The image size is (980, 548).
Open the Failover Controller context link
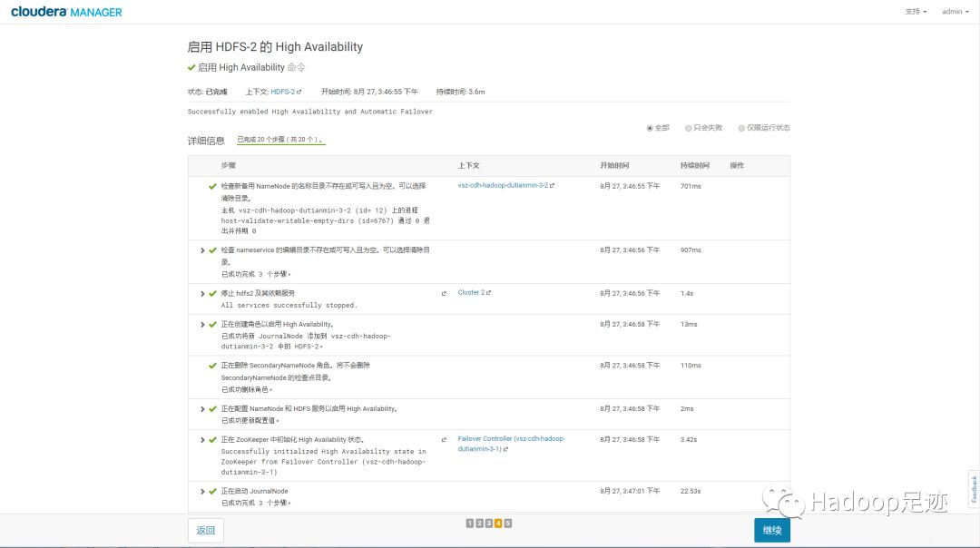tap(511, 444)
